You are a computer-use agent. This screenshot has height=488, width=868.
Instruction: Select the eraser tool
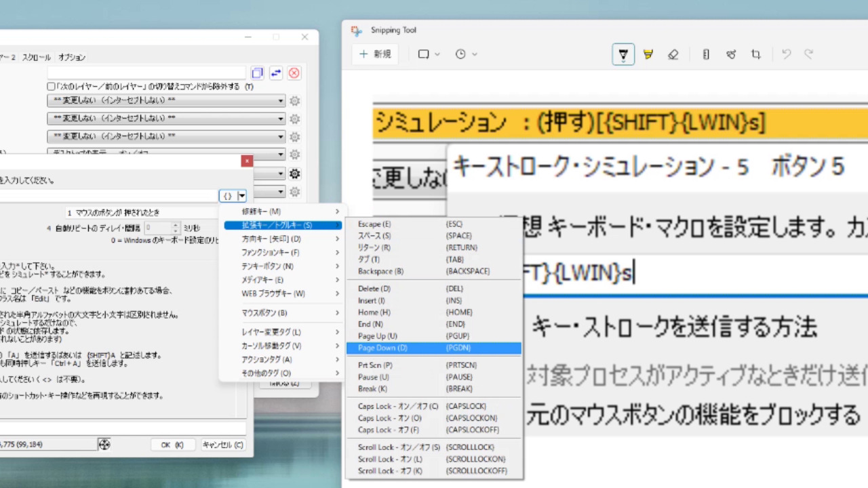(x=673, y=54)
